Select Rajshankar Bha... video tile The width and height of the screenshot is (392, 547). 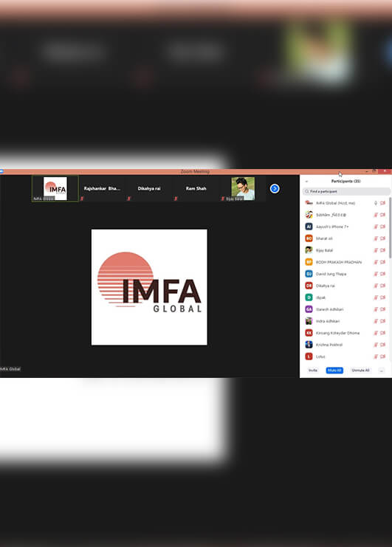102,189
